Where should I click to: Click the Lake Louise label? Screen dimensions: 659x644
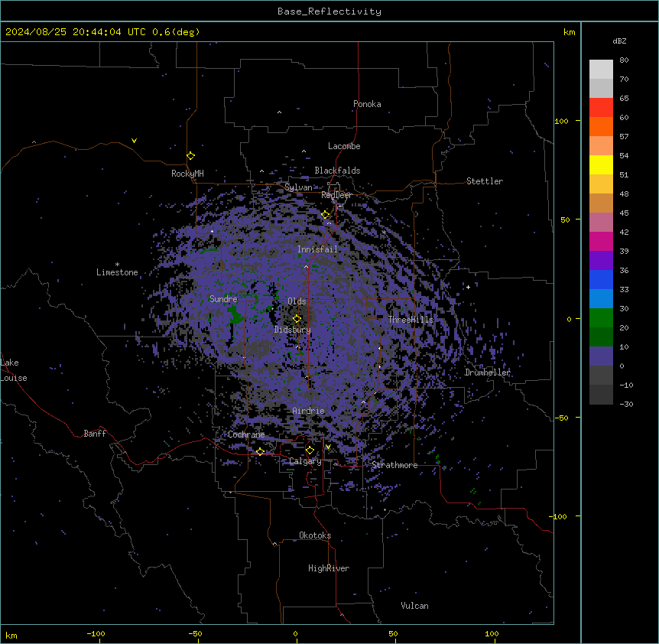[x=14, y=370]
